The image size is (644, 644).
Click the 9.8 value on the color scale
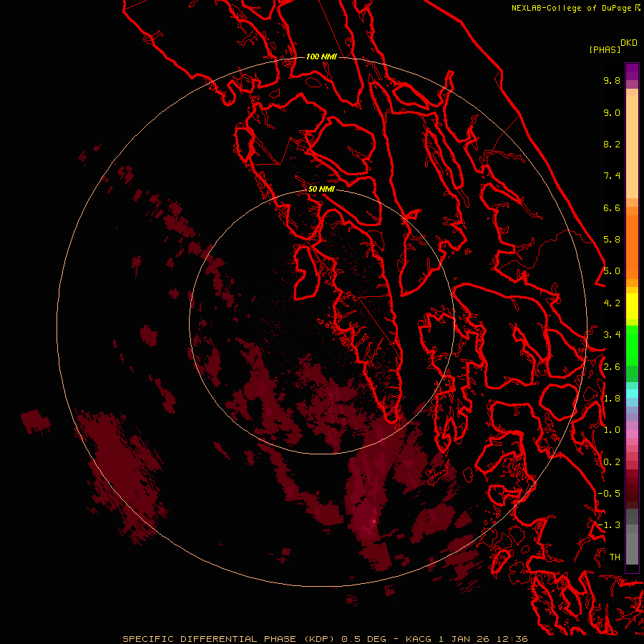[x=612, y=80]
